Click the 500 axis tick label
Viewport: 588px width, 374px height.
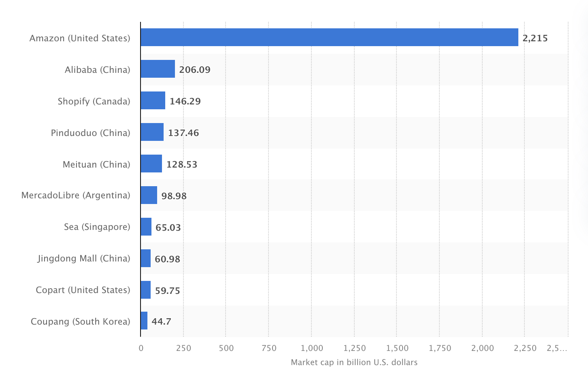[x=226, y=348]
